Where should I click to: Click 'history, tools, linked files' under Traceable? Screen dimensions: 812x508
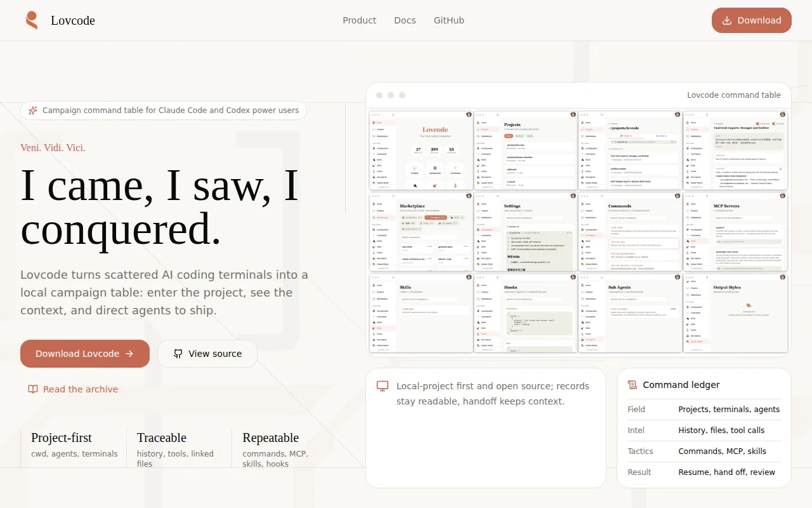tap(175, 458)
